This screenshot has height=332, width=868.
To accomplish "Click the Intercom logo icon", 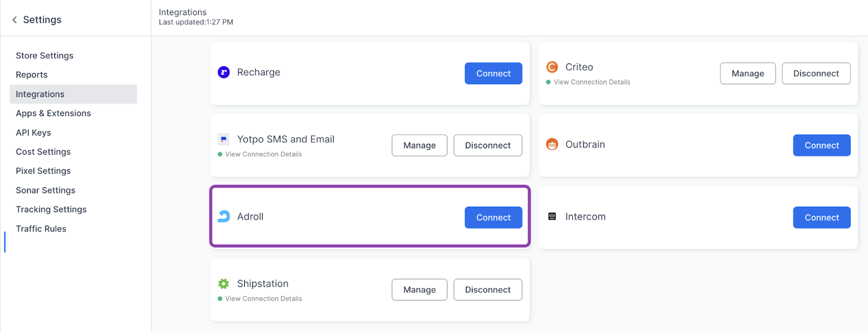I will (x=552, y=216).
